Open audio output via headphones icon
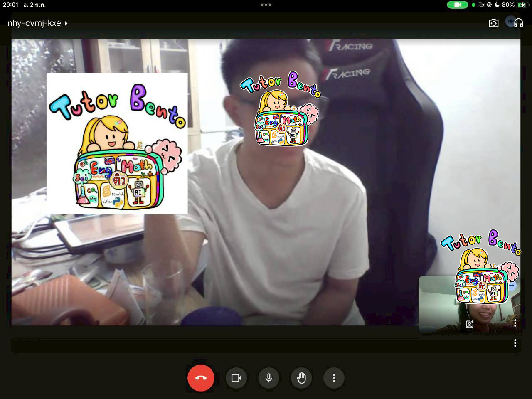The width and height of the screenshot is (532, 399). pyautogui.click(x=518, y=23)
